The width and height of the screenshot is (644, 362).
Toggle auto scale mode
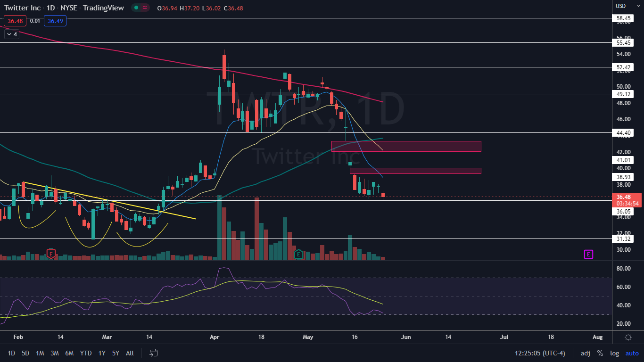[632, 353]
